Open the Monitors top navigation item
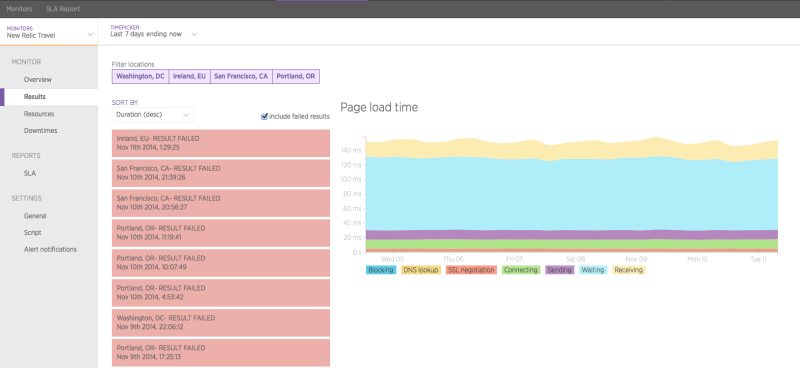The image size is (800, 368). click(x=19, y=9)
